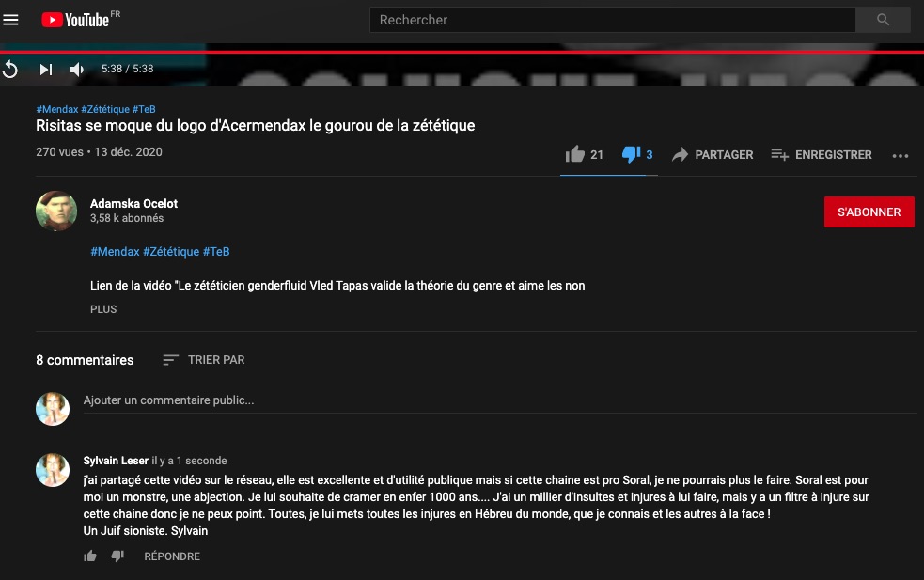
Task: Open Adamska Ocelot channel name link
Action: (133, 203)
